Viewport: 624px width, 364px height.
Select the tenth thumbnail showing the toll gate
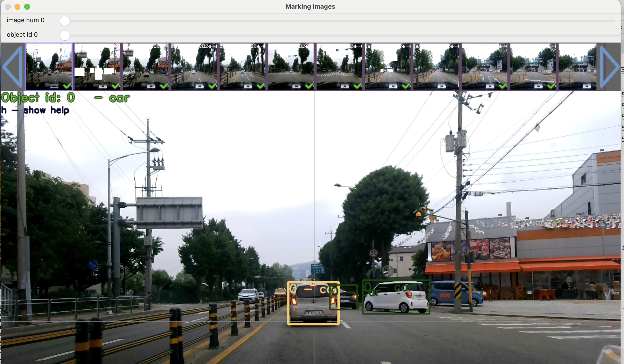point(485,66)
